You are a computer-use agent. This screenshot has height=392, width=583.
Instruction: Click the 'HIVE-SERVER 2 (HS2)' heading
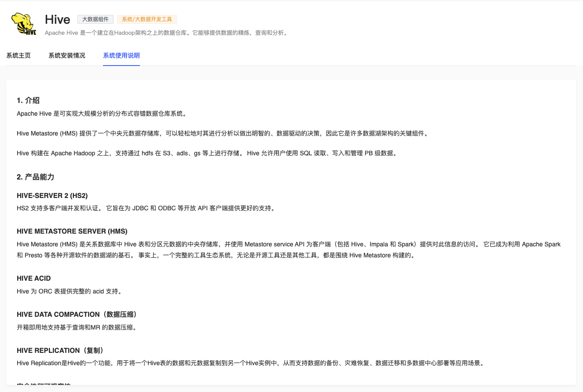52,195
